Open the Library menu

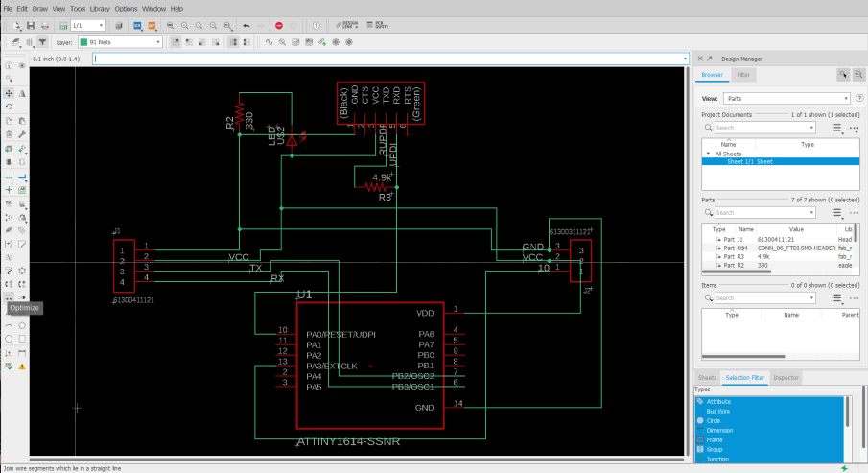pos(100,8)
